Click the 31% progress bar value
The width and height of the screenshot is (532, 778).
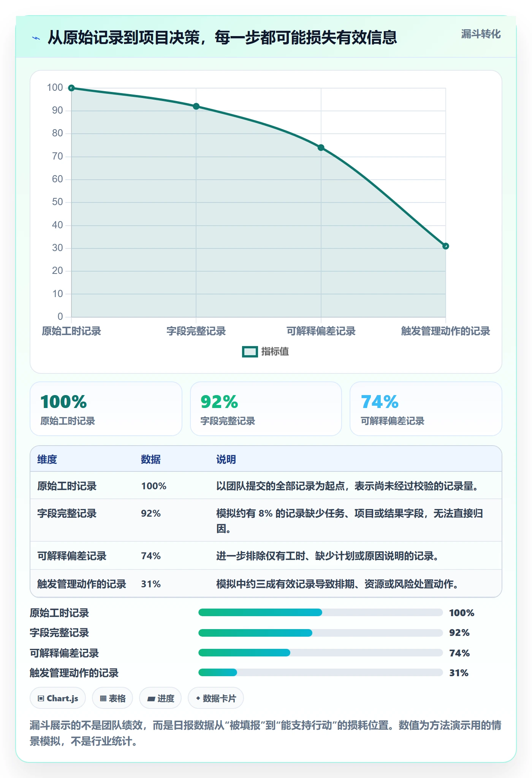(459, 673)
